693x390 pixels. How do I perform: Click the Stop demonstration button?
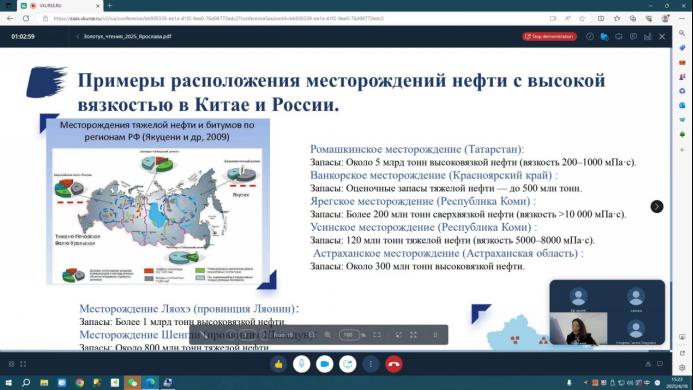point(549,37)
